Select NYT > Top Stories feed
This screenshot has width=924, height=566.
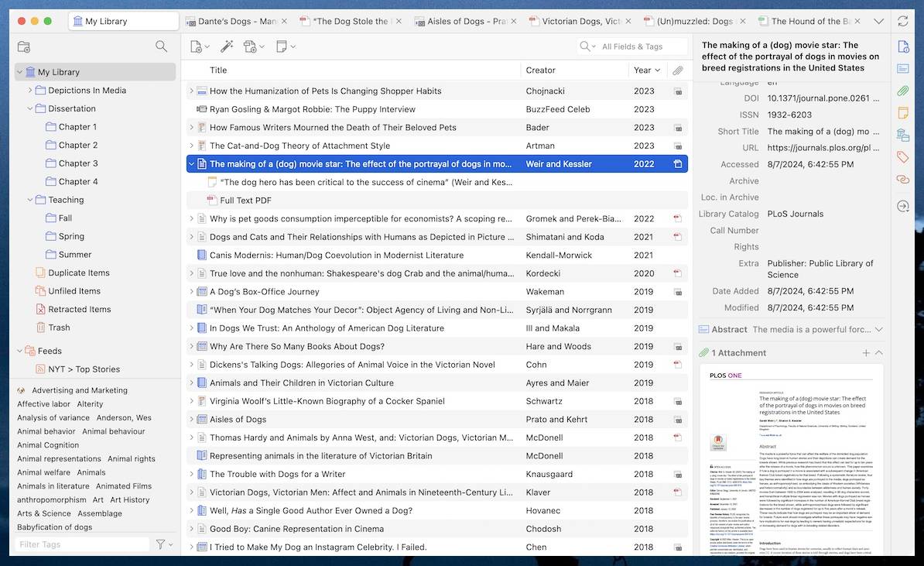(x=84, y=369)
